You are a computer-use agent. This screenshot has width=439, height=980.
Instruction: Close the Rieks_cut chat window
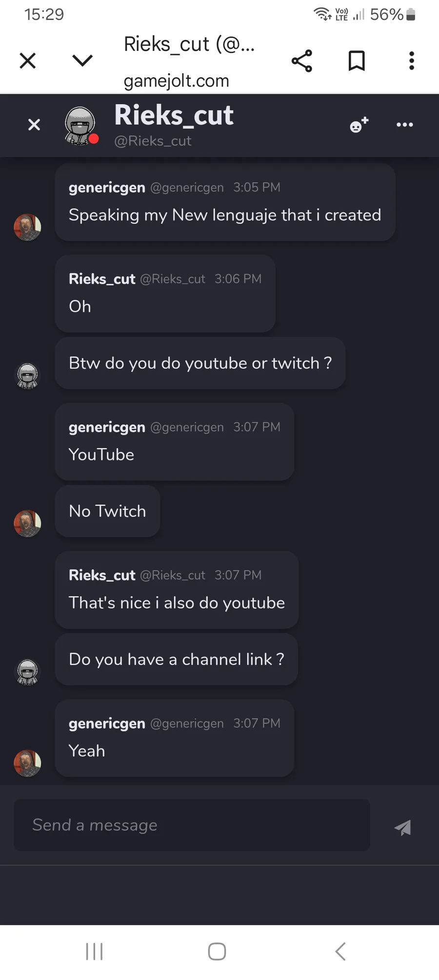[x=34, y=125]
